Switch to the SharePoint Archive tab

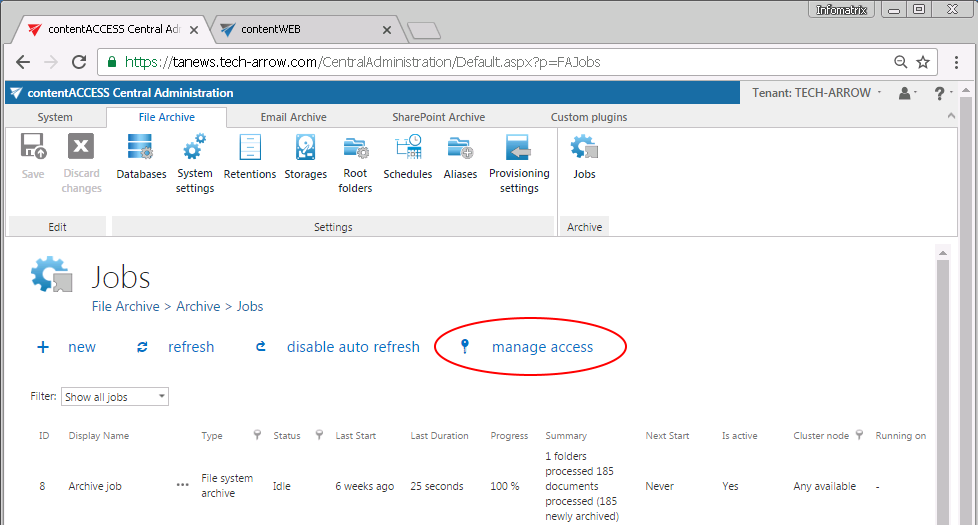coord(438,117)
